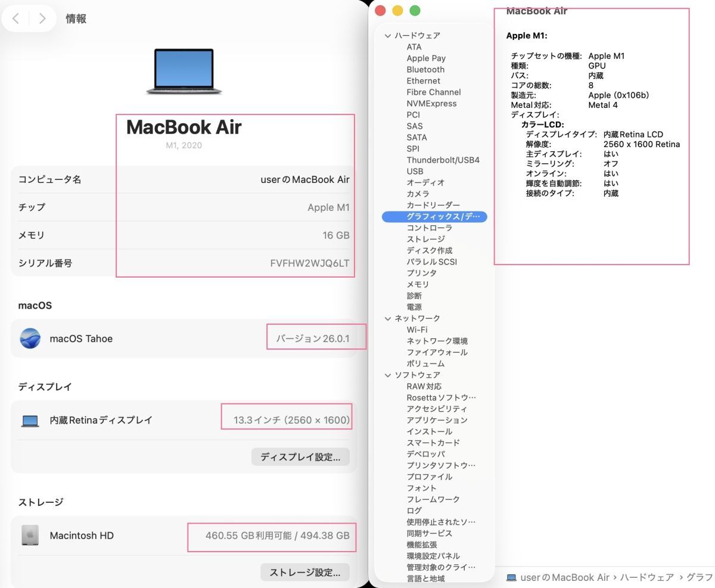Viewport: 715px width, 588px height.
Task: Select ネットワーク環境 in sidebar
Action: (437, 341)
